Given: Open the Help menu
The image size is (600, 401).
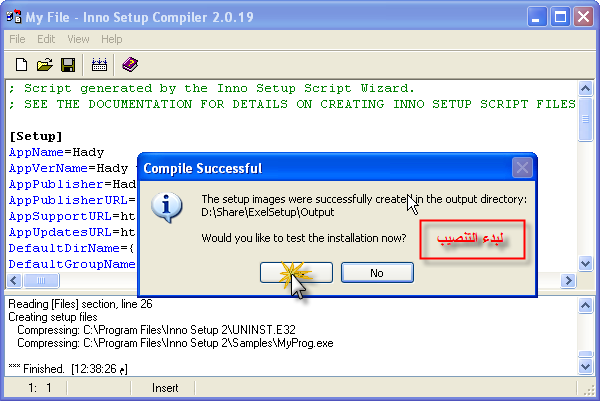Looking at the screenshot, I should tap(112, 39).
